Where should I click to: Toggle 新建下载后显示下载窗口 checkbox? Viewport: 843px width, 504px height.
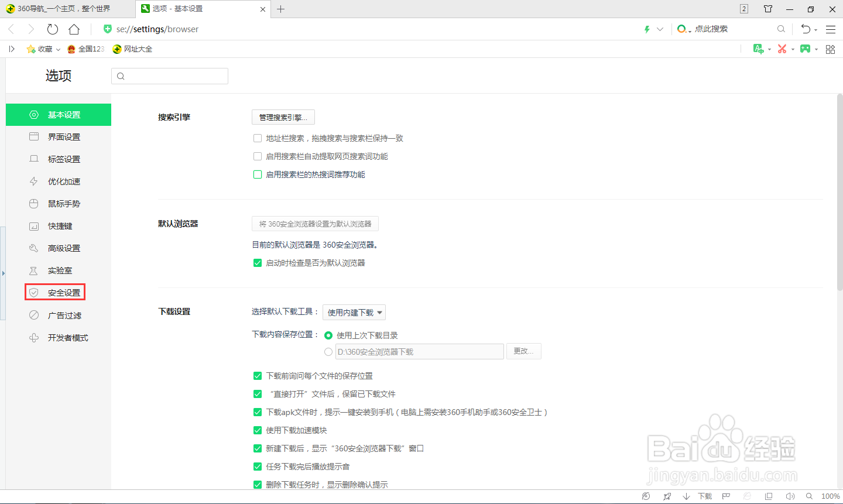click(x=258, y=448)
